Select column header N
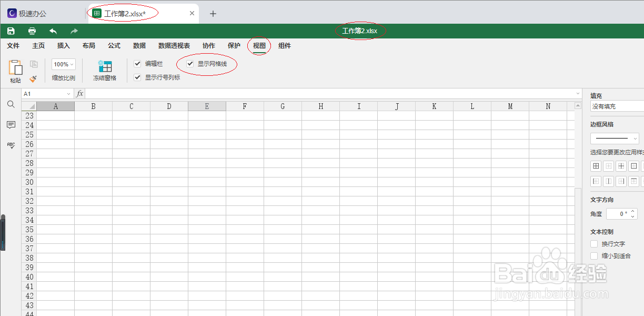 (548, 106)
